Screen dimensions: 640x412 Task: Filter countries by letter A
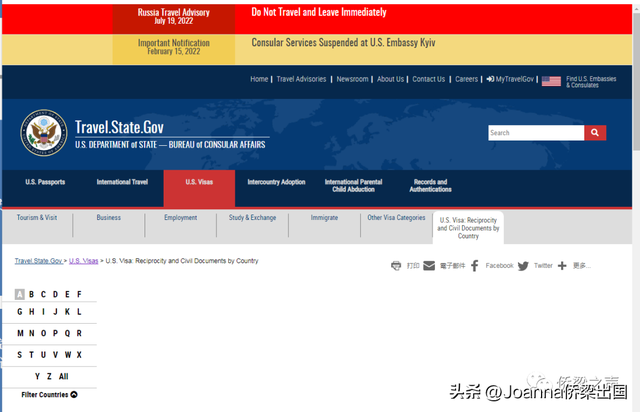(20, 294)
